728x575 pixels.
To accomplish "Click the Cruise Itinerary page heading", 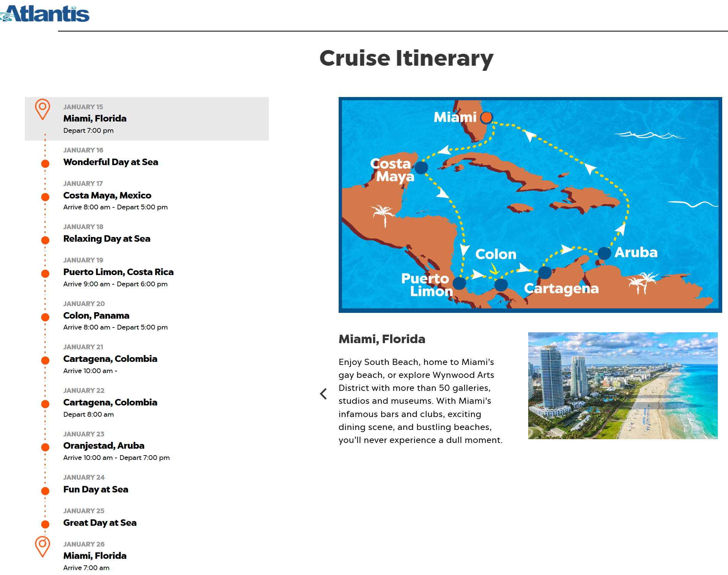I will (x=406, y=58).
